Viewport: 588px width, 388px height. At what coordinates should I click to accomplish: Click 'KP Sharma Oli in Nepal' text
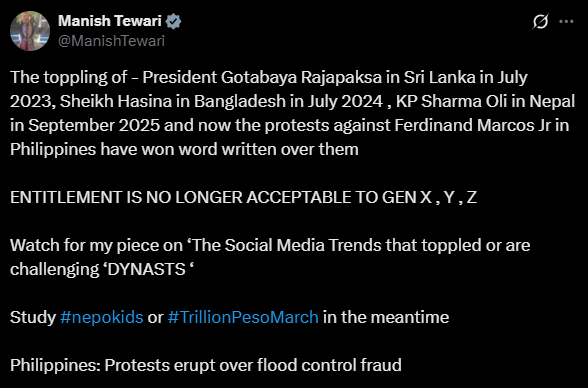click(485, 101)
